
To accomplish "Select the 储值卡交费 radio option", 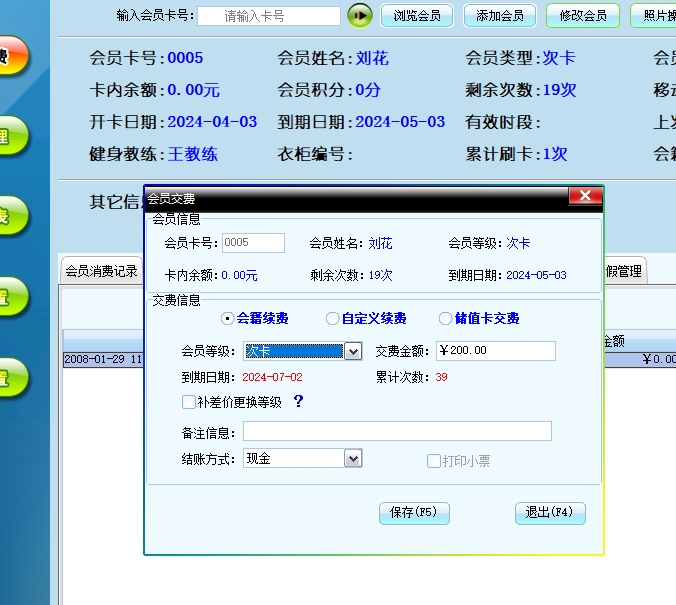I will (446, 319).
